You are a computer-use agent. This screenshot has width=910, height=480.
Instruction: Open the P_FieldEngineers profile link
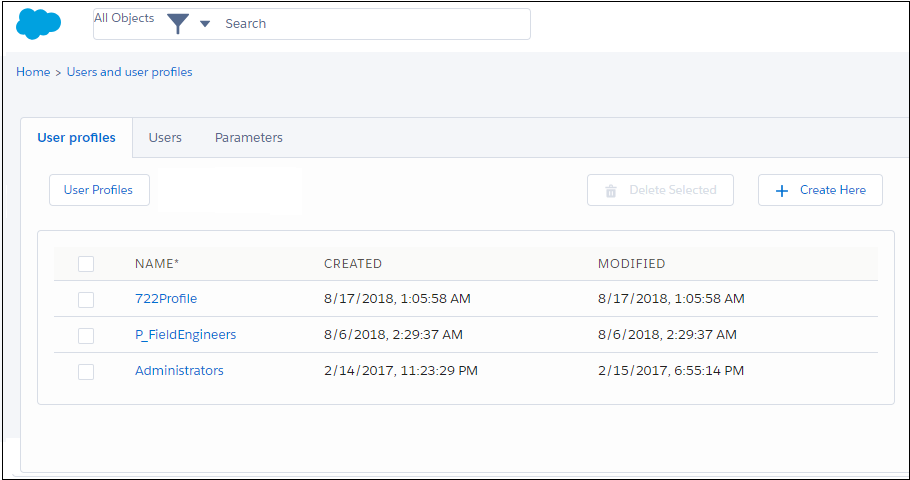click(186, 335)
